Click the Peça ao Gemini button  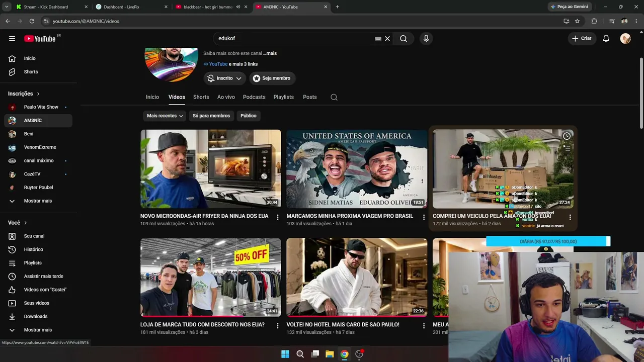pos(569,7)
